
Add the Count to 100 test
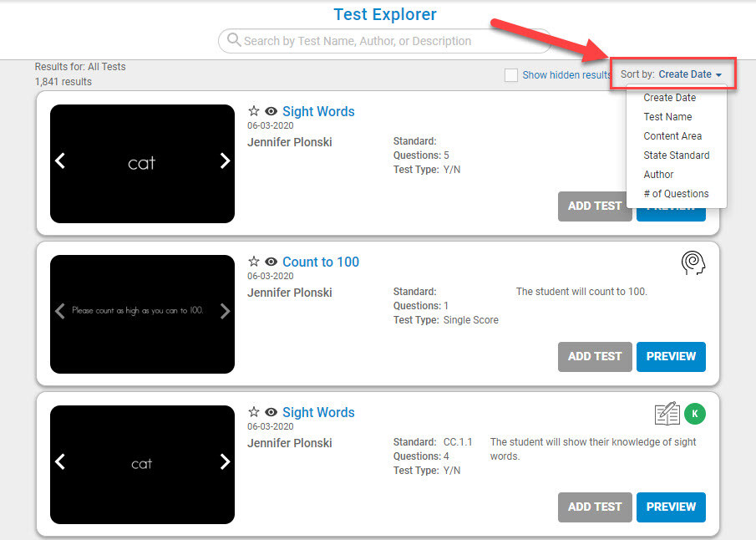click(595, 357)
